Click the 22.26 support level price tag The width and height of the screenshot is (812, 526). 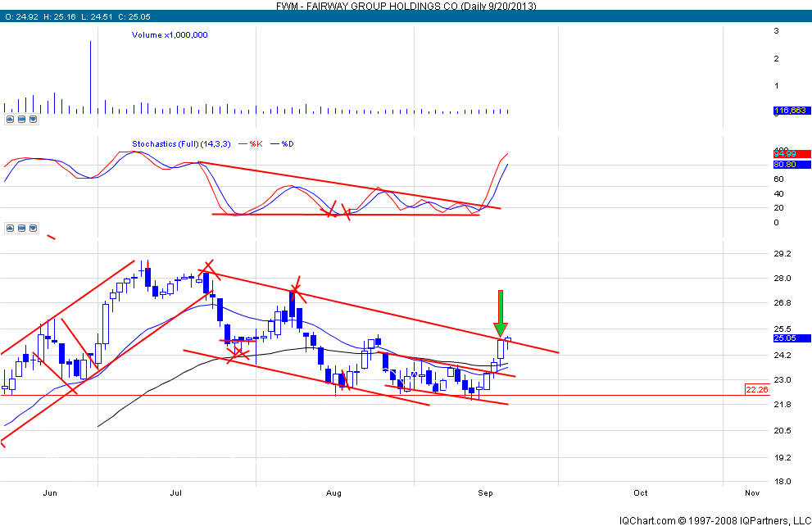pyautogui.click(x=758, y=389)
